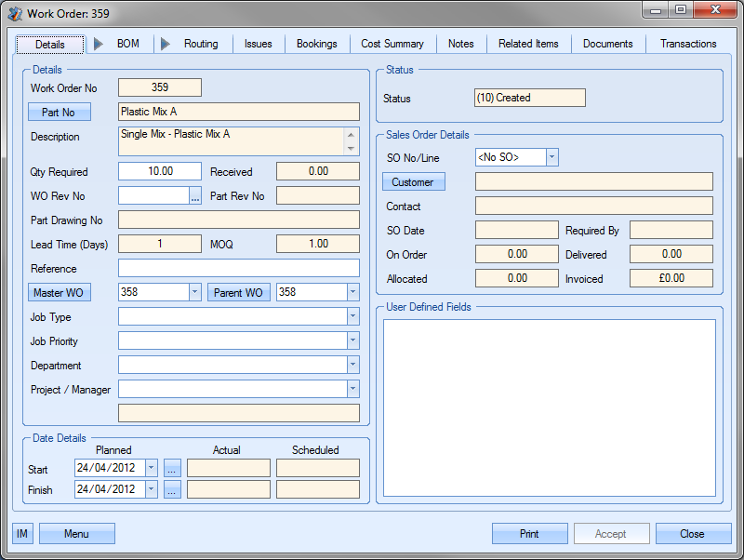The image size is (744, 560).
Task: Open Planned Start date picker ellipsis button
Action: click(x=172, y=469)
